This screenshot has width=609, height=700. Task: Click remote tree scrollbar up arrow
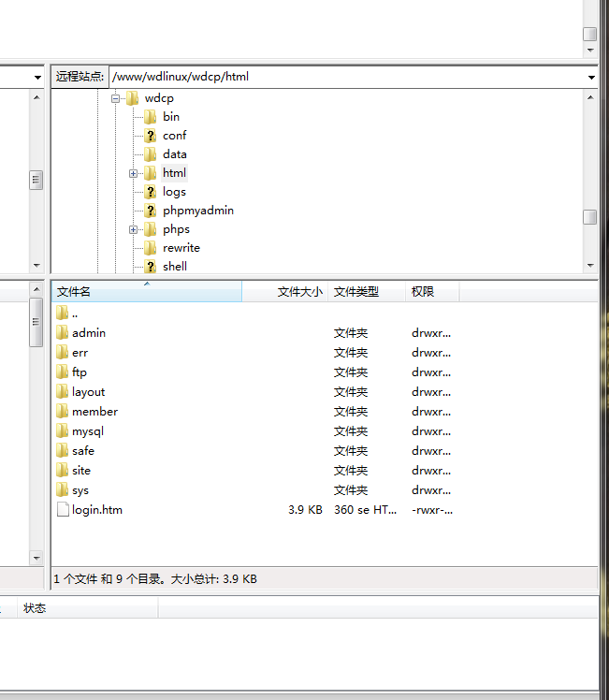tap(590, 97)
